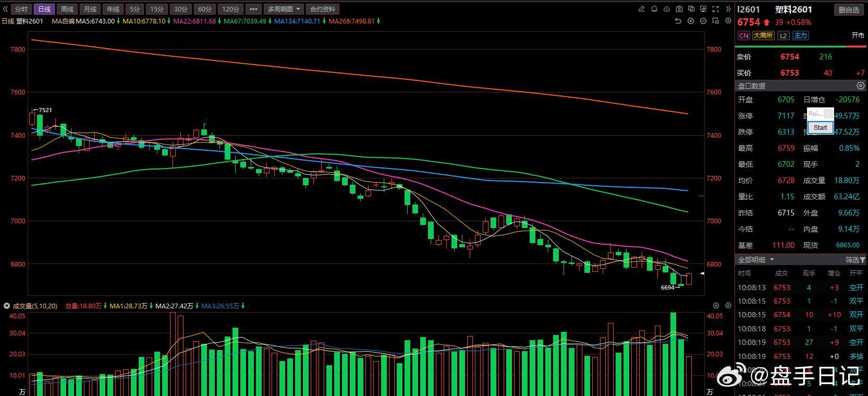Click the 基差 basis value 111.00
The width and height of the screenshot is (868, 396).
(x=784, y=245)
